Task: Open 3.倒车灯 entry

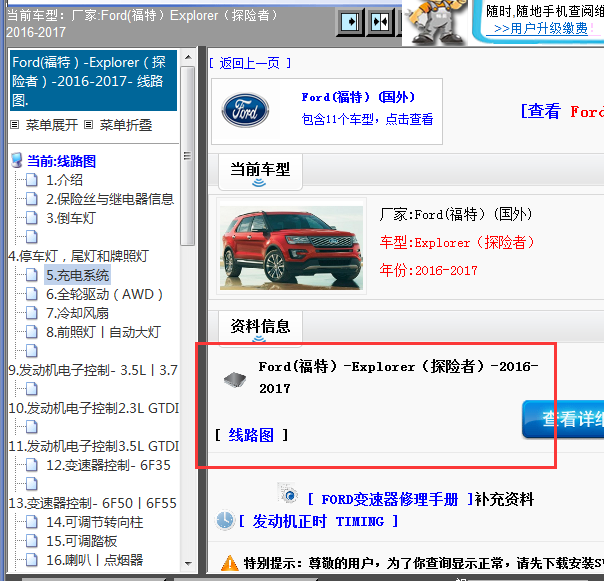Action: point(70,218)
